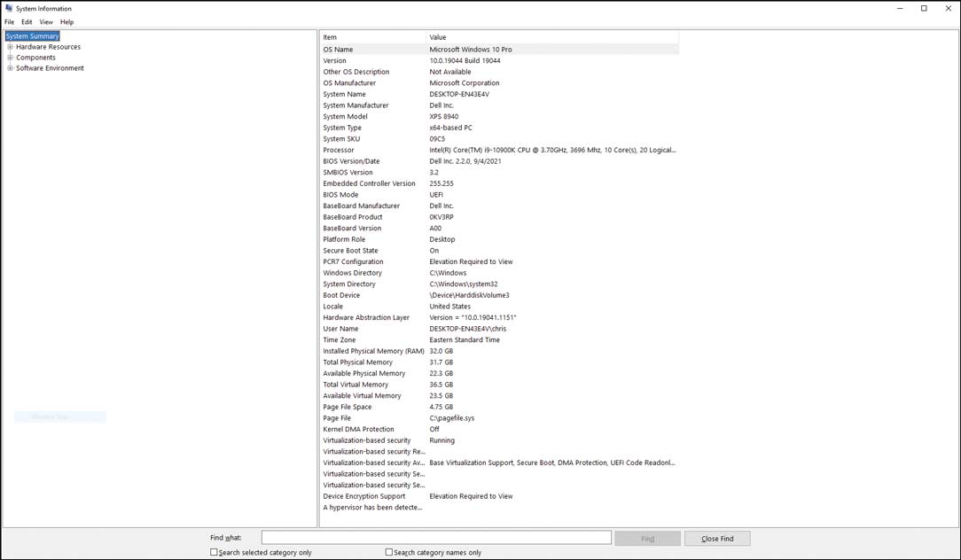Click the Value column header

[x=552, y=37]
